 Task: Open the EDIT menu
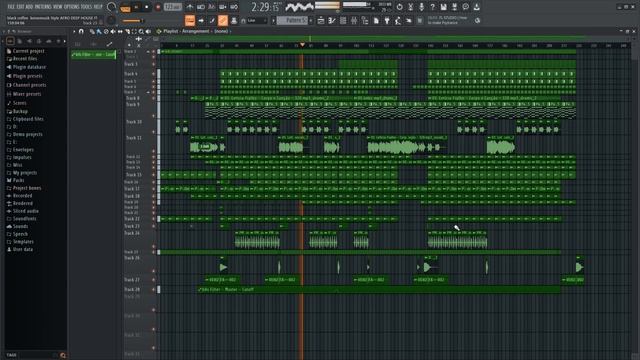click(20, 7)
